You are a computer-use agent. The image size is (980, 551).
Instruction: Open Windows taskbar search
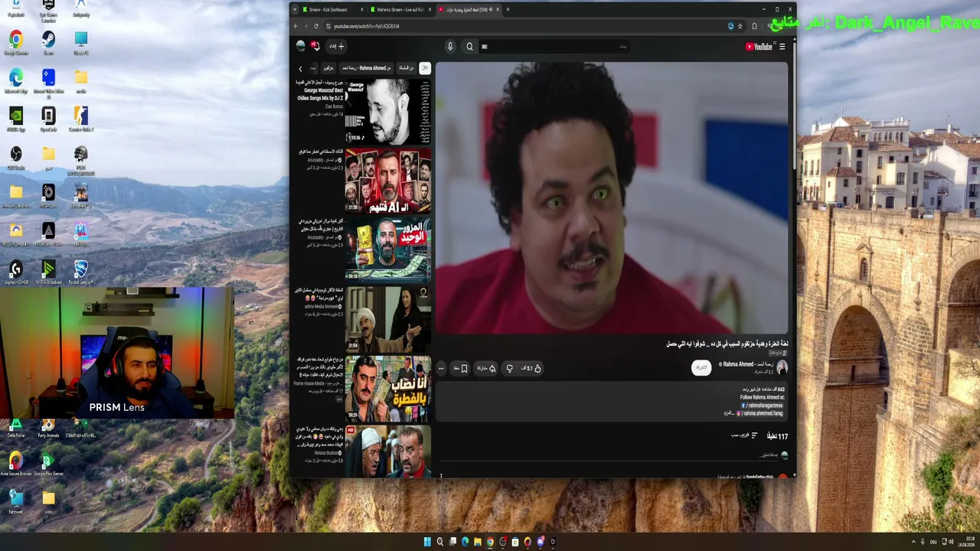(x=439, y=542)
